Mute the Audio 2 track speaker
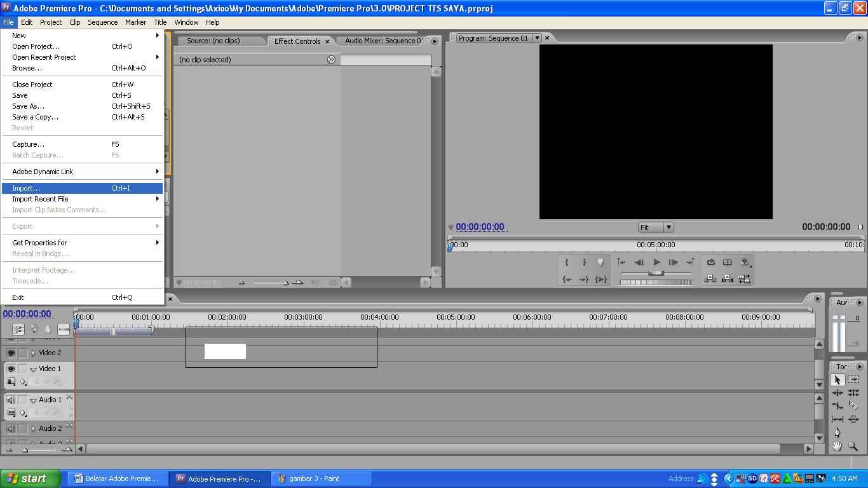Image resolution: width=868 pixels, height=488 pixels. [11, 429]
